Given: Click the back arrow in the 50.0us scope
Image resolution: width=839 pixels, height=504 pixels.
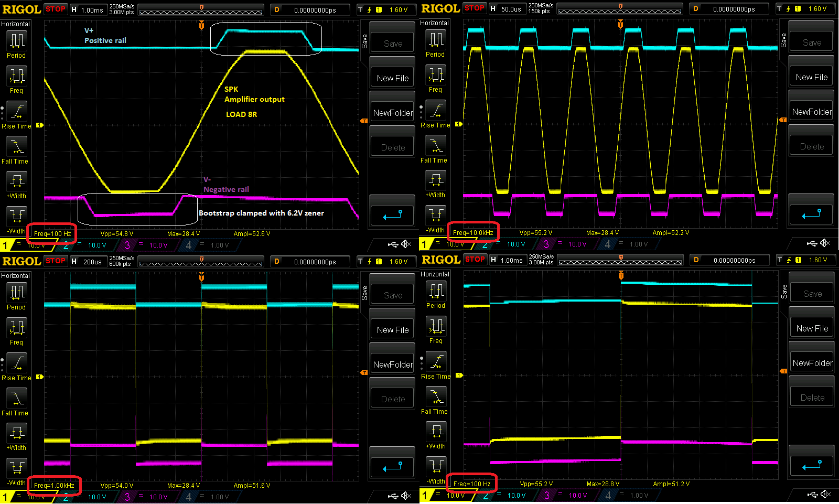Looking at the screenshot, I should click(x=812, y=215).
